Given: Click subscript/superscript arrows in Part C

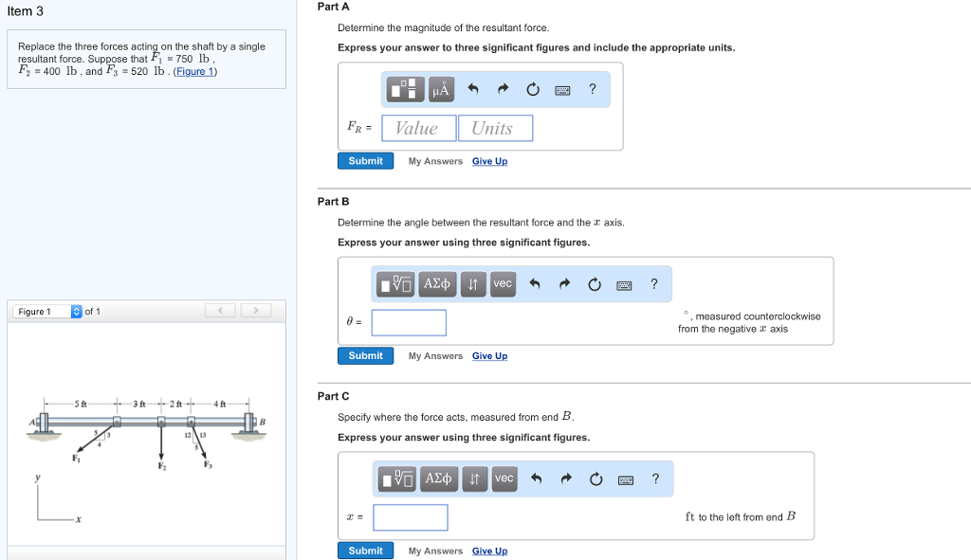Looking at the screenshot, I should tap(475, 479).
